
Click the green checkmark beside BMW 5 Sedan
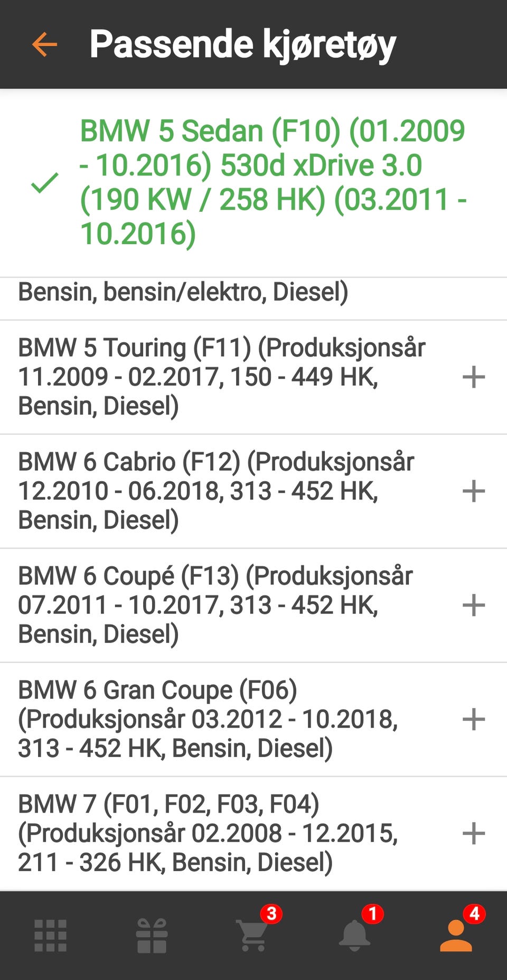tap(45, 183)
